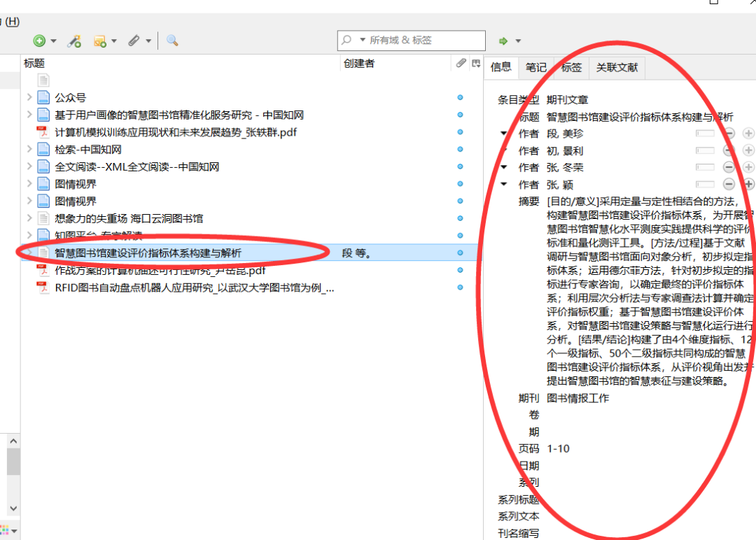This screenshot has height=540, width=756.
Task: Open creator type dropdown for 张, 冬荣
Action: coord(504,167)
